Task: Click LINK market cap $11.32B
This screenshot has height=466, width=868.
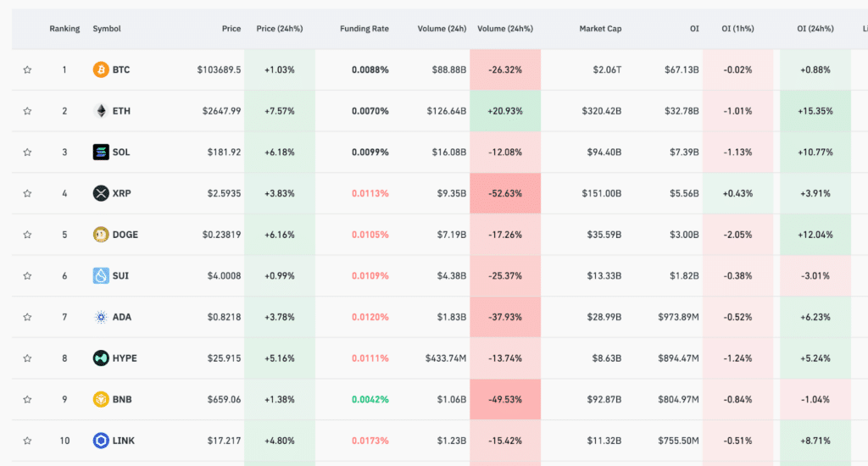Action: coord(604,441)
